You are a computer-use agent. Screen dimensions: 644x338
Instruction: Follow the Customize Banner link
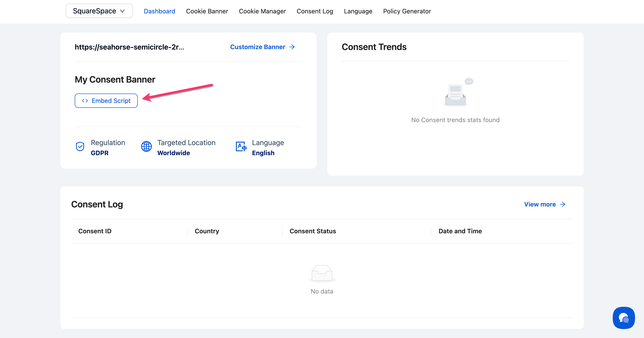pos(258,47)
